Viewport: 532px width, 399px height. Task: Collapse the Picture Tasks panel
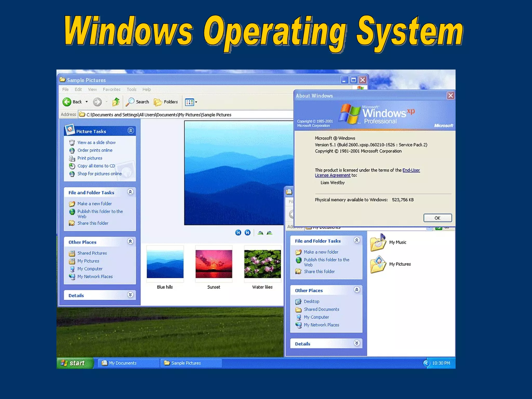click(131, 131)
